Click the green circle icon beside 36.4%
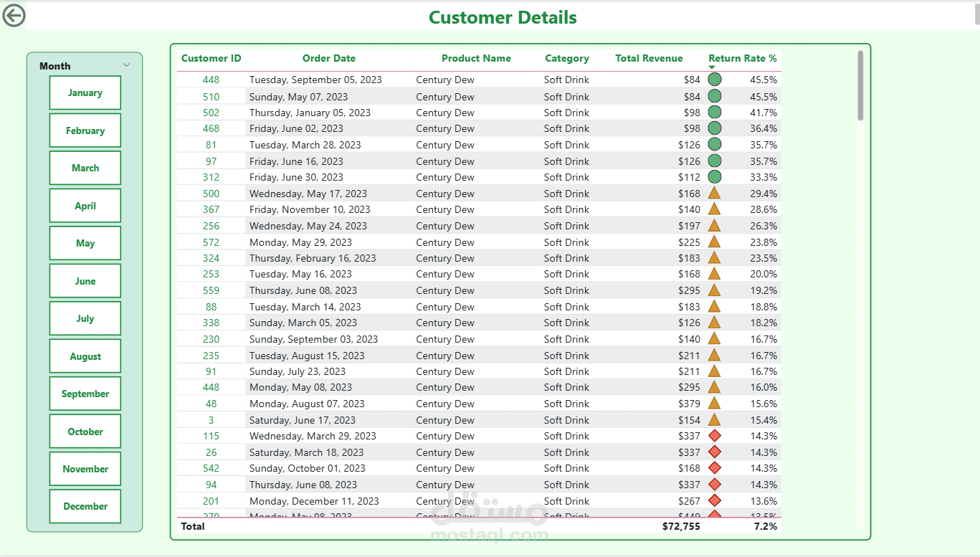Screen dimensions: 980x557 coord(715,128)
